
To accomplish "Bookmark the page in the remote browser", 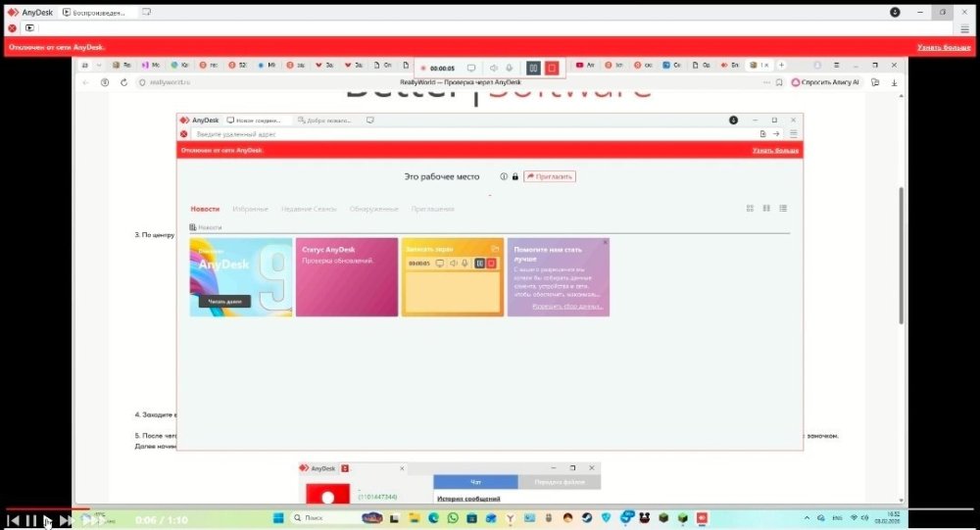I will pyautogui.click(x=779, y=82).
